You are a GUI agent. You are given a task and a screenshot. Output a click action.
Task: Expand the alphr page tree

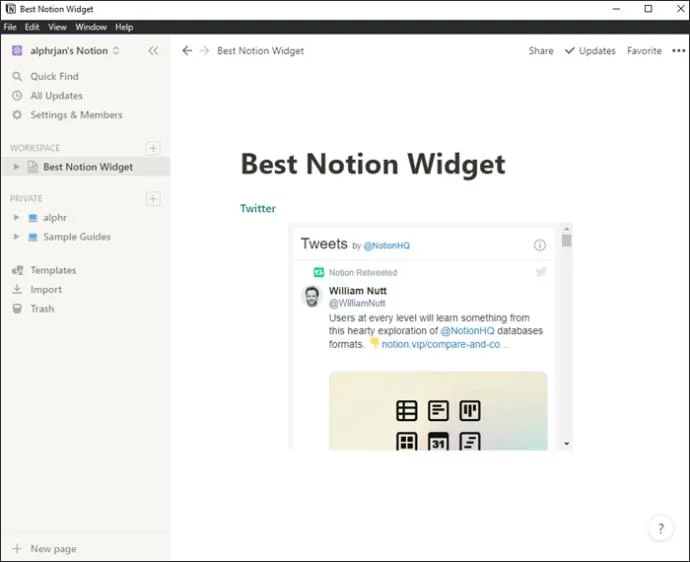coord(16,217)
